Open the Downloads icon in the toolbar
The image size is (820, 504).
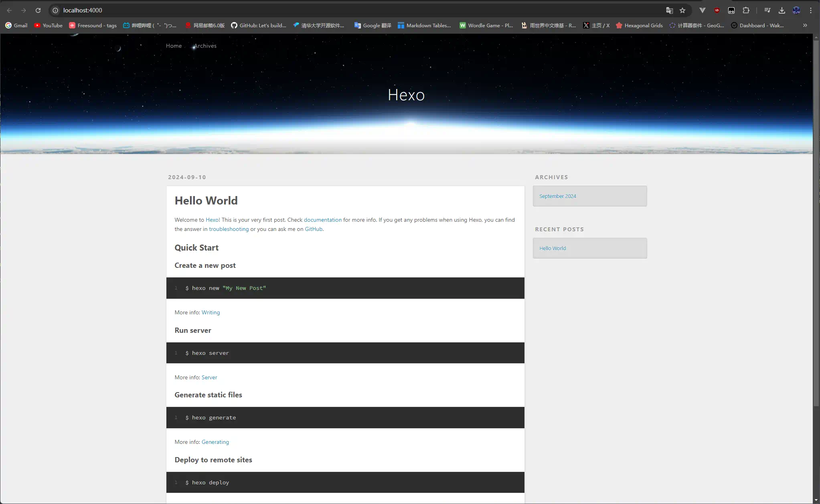[782, 10]
